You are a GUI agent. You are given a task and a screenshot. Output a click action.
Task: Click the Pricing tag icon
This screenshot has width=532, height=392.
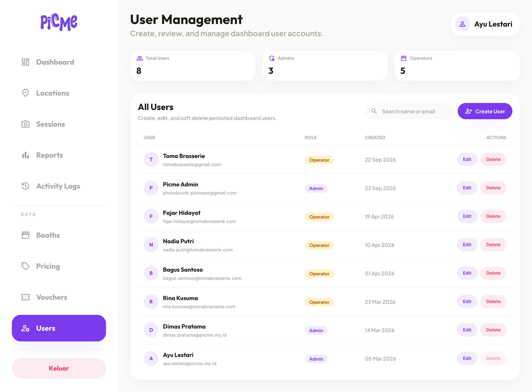25,266
